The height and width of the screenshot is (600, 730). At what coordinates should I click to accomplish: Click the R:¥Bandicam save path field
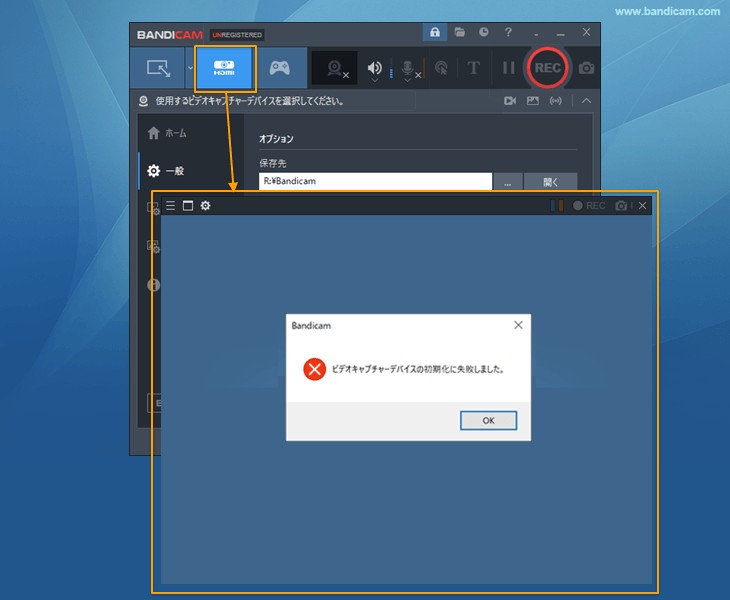[x=375, y=181]
